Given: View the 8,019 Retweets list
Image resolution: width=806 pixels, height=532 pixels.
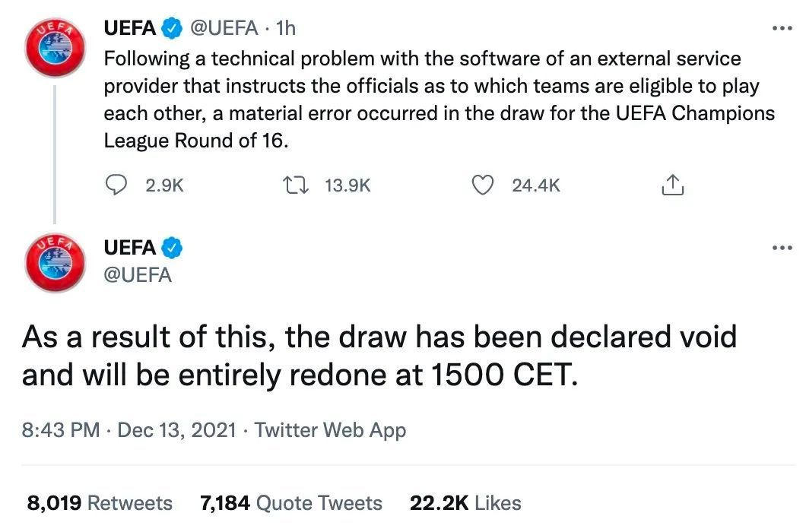Looking at the screenshot, I should pos(100,503).
